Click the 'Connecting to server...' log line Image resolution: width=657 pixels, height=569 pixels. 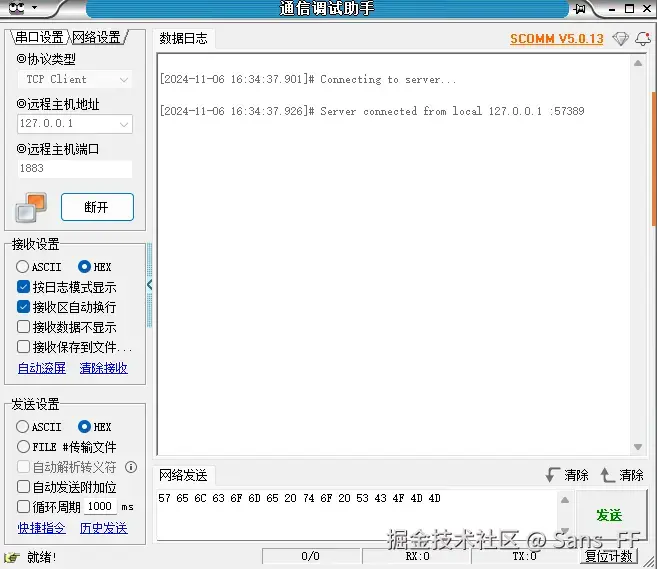pyautogui.click(x=308, y=79)
